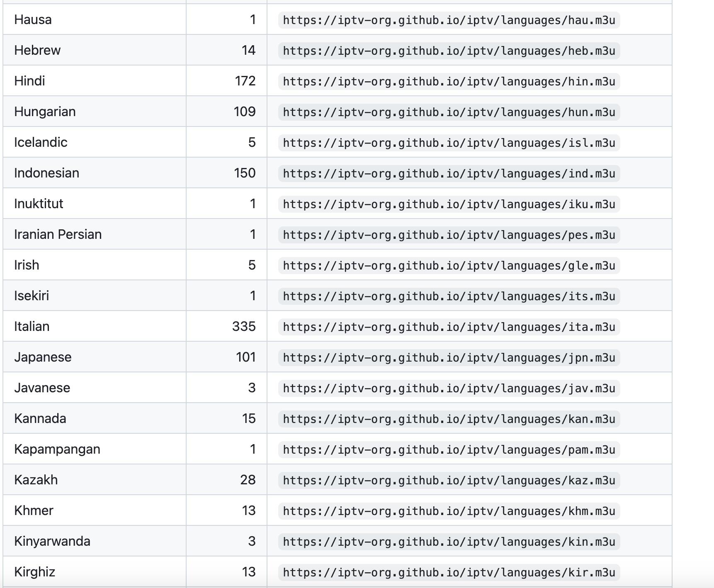Click the Italian channel count 335
714x588 pixels.
pos(244,326)
